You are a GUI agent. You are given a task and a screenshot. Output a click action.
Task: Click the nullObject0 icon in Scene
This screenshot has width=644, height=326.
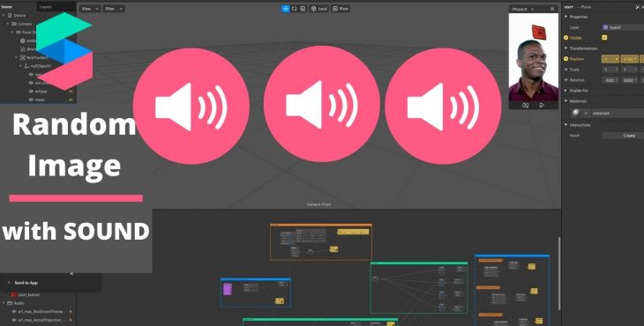26,66
